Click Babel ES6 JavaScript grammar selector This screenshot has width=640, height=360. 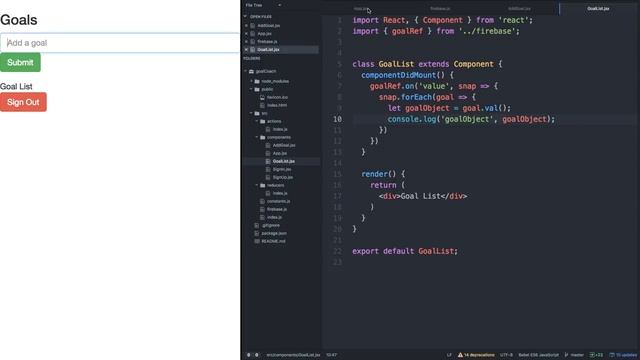[538, 355]
